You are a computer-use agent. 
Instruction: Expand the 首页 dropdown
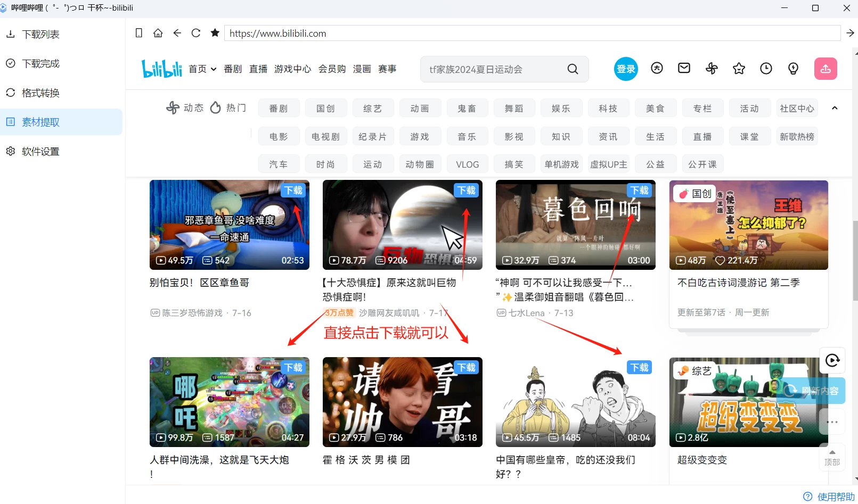point(202,69)
